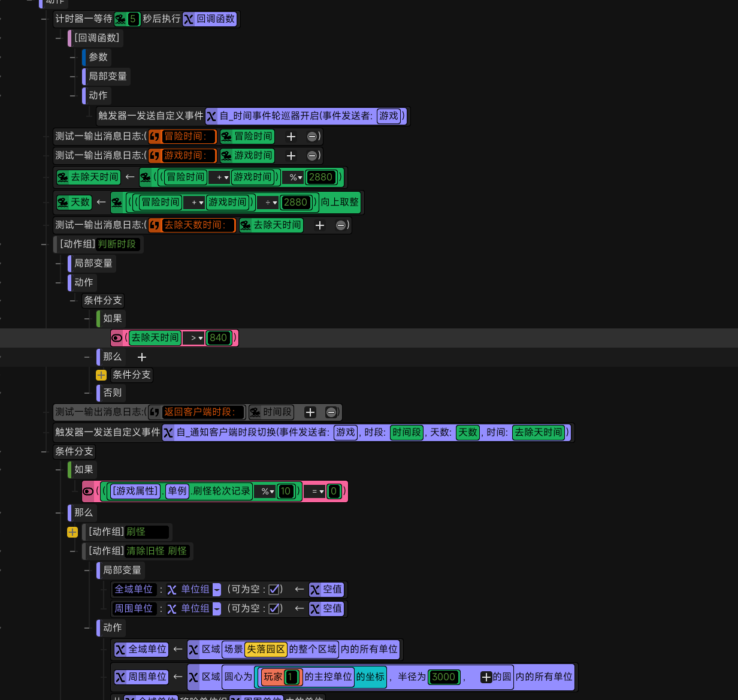Click 游戏 sender of 自_时间事件轮巡器开启
This screenshot has height=700, width=738.
coord(389,116)
